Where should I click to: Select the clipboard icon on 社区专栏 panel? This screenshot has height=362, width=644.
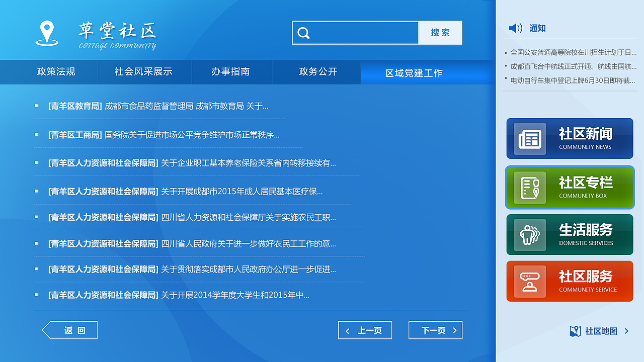tap(530, 187)
